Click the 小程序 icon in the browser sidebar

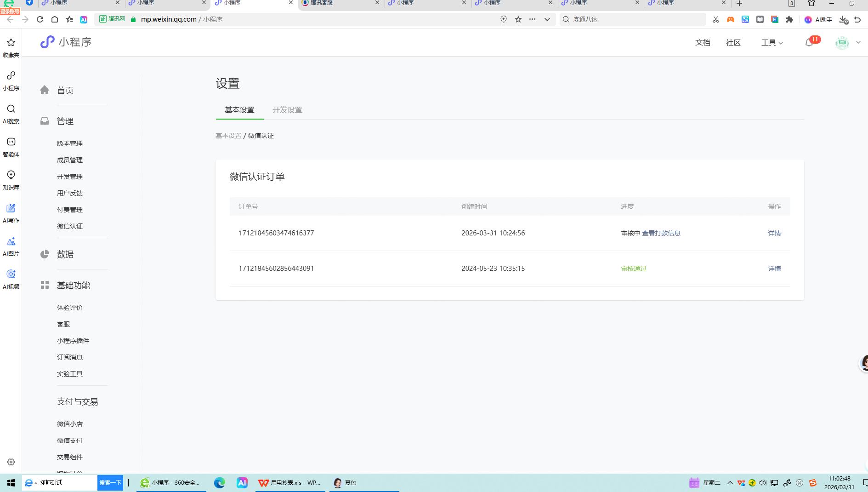pyautogui.click(x=11, y=80)
